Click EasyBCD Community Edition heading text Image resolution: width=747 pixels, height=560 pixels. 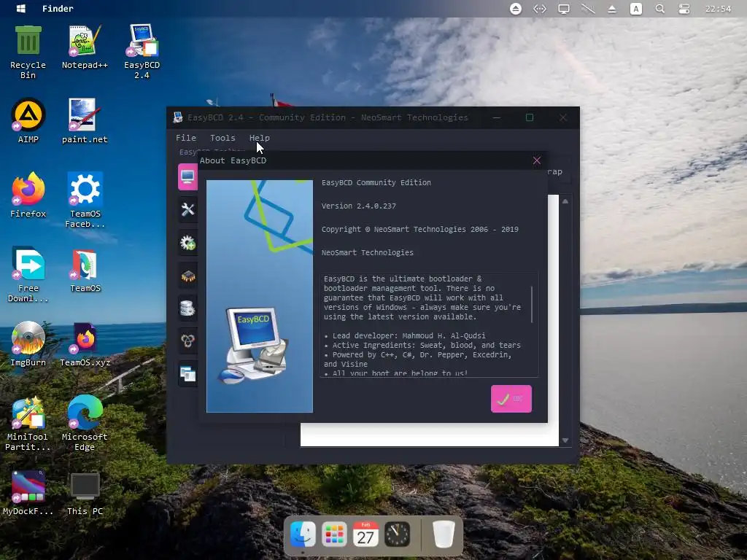tap(376, 182)
